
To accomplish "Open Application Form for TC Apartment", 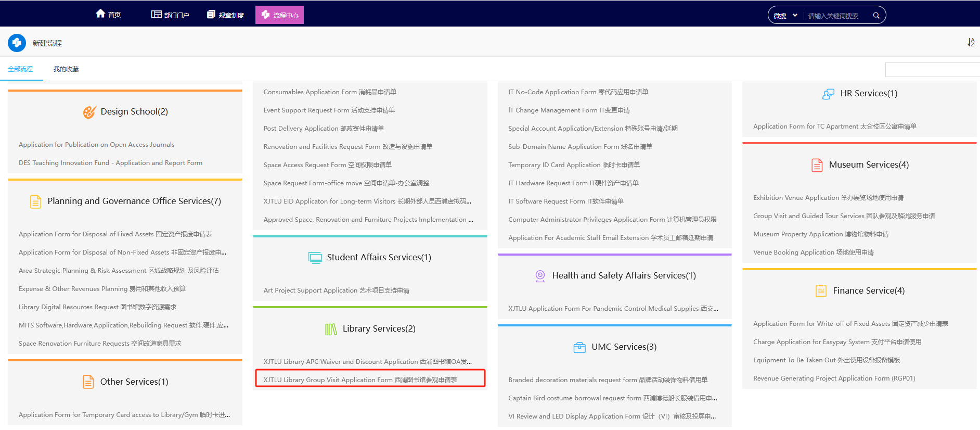I will pos(834,127).
